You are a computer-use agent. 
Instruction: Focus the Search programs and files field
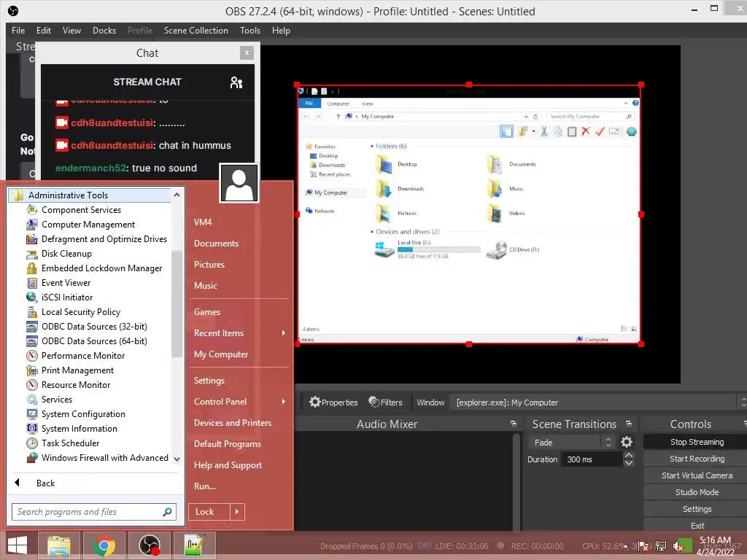tap(94, 512)
